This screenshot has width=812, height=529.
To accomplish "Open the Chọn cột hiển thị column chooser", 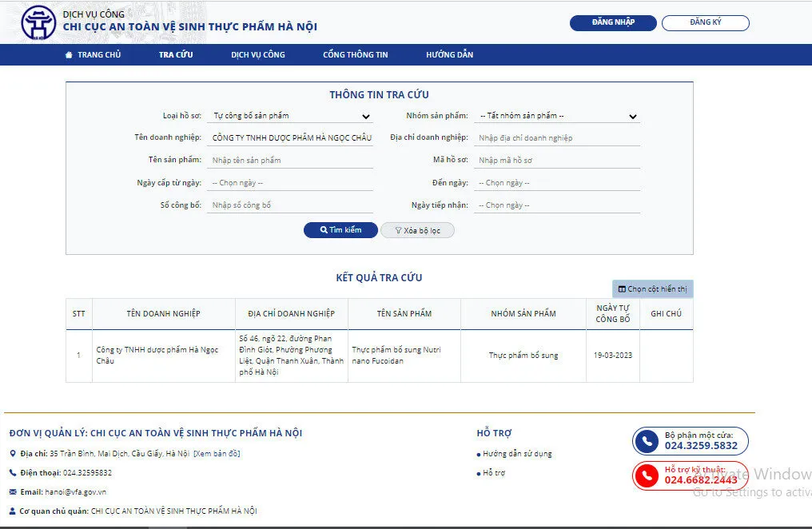I will tap(652, 289).
